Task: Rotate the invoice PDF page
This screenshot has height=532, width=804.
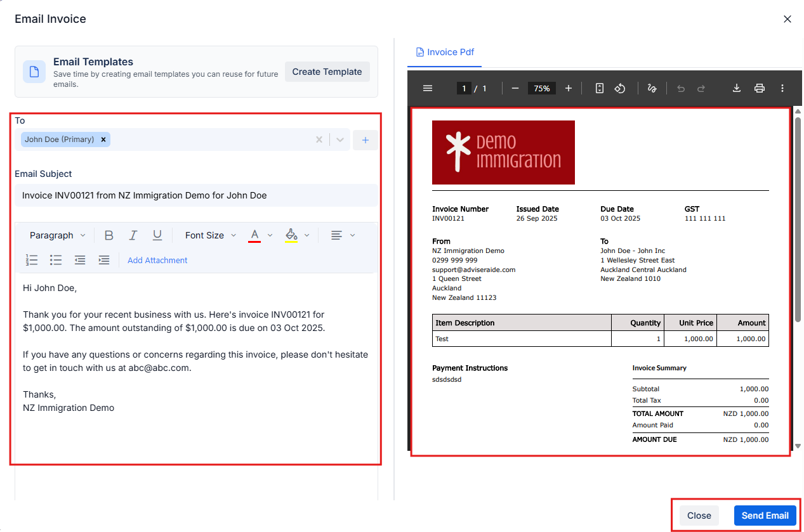Action: pos(620,88)
